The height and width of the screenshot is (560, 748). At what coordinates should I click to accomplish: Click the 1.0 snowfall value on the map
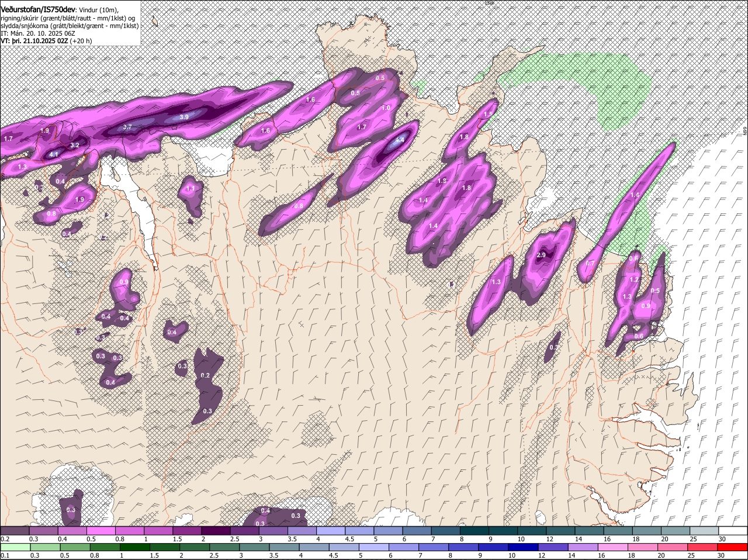click(x=386, y=108)
